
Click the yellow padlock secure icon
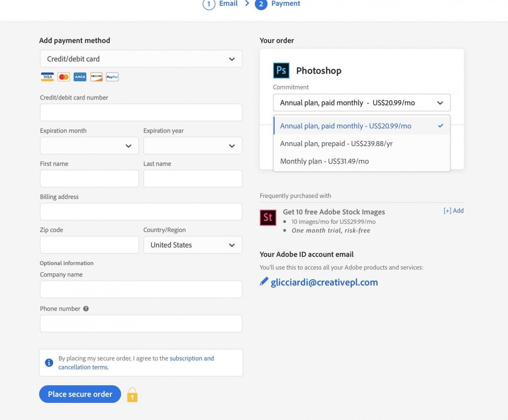point(132,395)
